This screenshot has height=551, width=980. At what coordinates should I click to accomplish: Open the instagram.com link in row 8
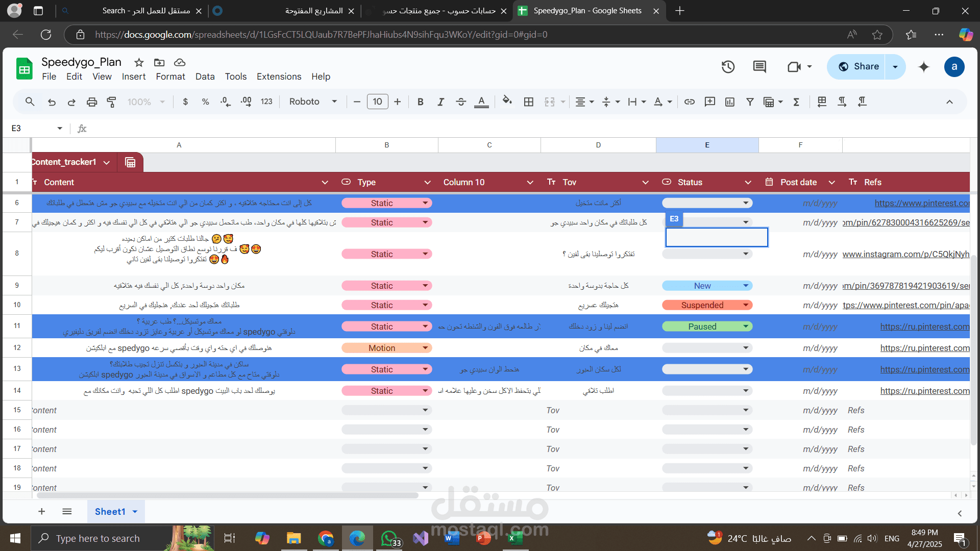906,254
